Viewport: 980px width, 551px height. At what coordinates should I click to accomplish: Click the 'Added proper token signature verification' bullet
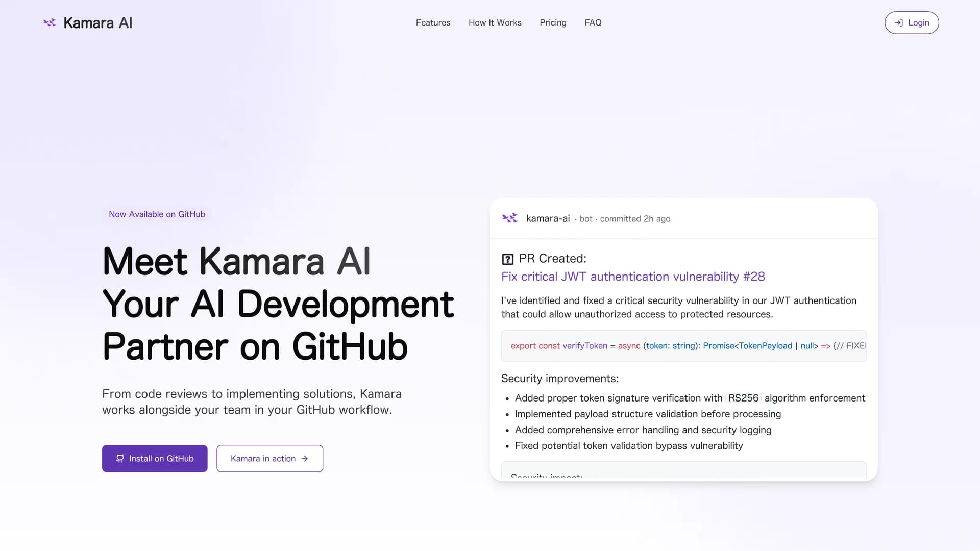point(690,398)
